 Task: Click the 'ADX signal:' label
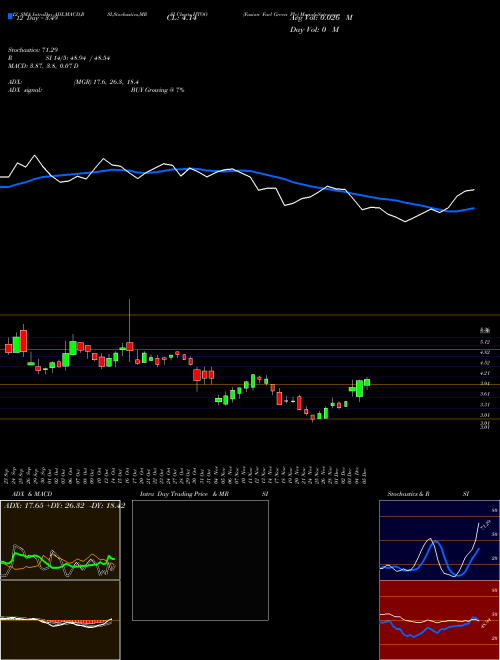pyautogui.click(x=25, y=90)
